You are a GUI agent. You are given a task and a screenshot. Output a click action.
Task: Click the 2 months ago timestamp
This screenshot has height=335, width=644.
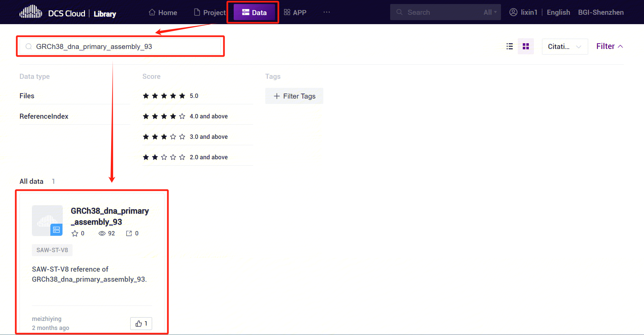pos(50,328)
